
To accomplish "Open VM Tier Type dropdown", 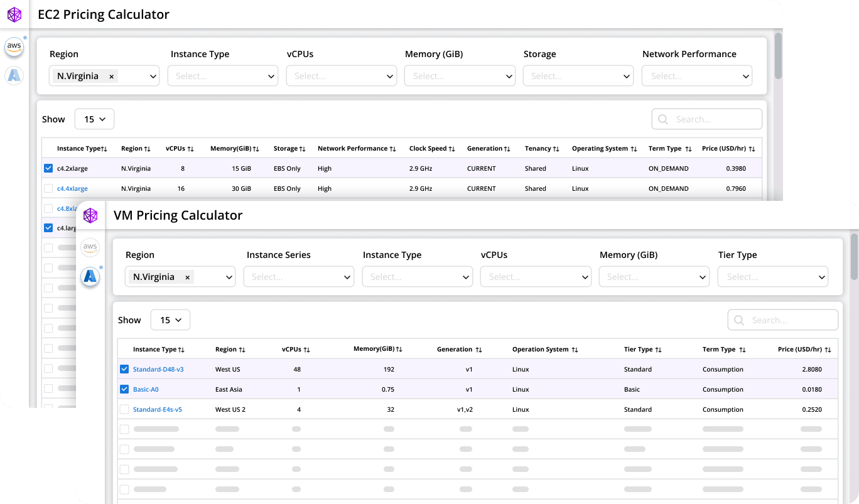I will tap(773, 277).
